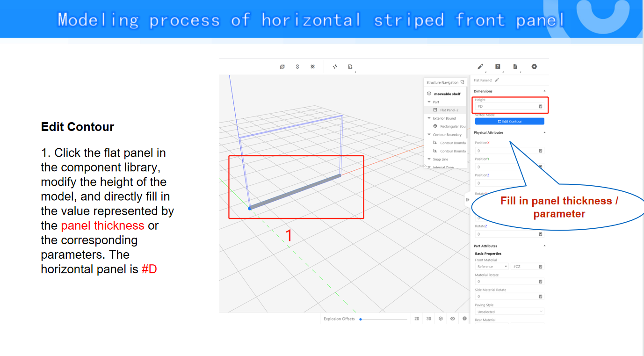Open the Paving Style dropdown
Image resolution: width=644 pixels, height=356 pixels.
pos(509,312)
